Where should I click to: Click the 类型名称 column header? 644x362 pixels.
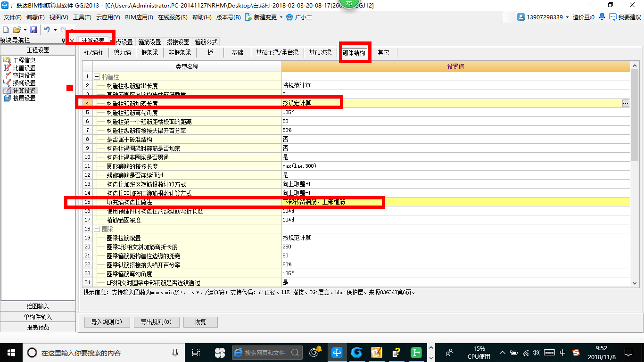coord(187,66)
